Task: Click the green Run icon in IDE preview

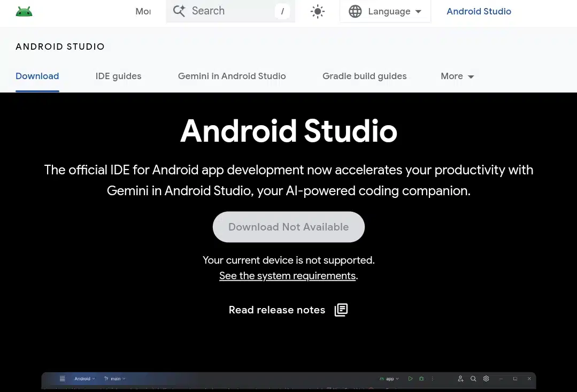Action: tap(410, 379)
